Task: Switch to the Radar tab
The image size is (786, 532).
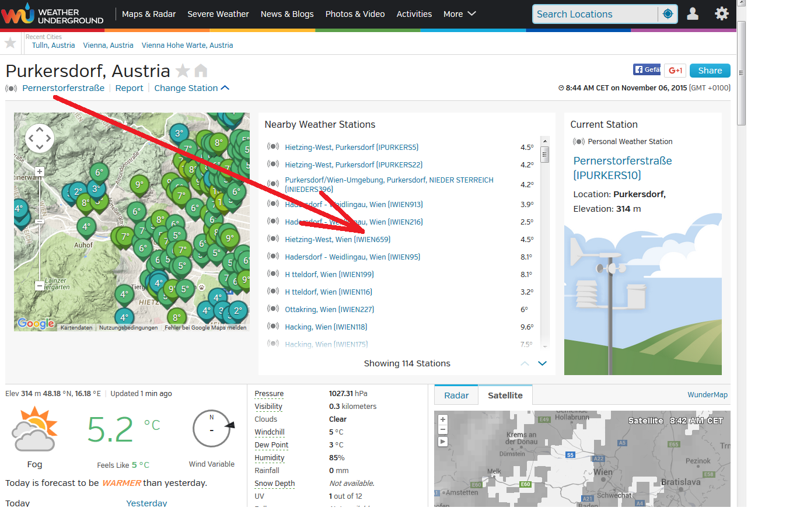Action: tap(456, 395)
